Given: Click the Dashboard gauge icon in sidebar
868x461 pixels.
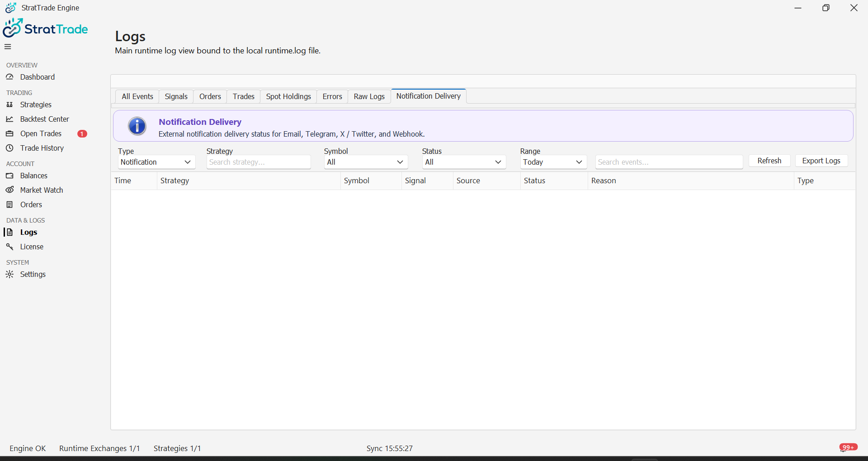Looking at the screenshot, I should coord(9,77).
